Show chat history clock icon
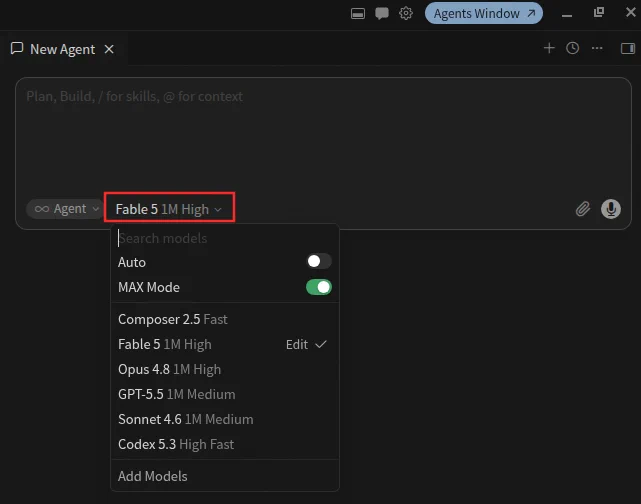 click(x=573, y=48)
